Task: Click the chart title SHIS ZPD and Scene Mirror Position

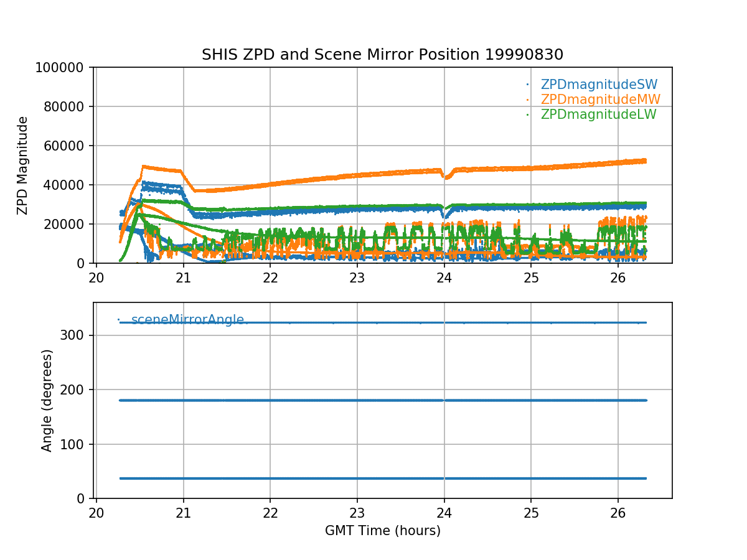Action: (x=382, y=55)
